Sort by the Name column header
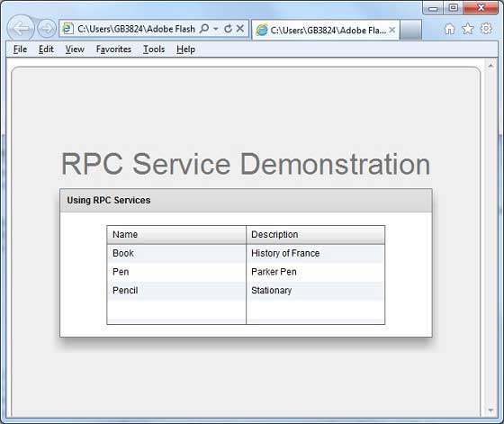504x424 pixels. [176, 235]
